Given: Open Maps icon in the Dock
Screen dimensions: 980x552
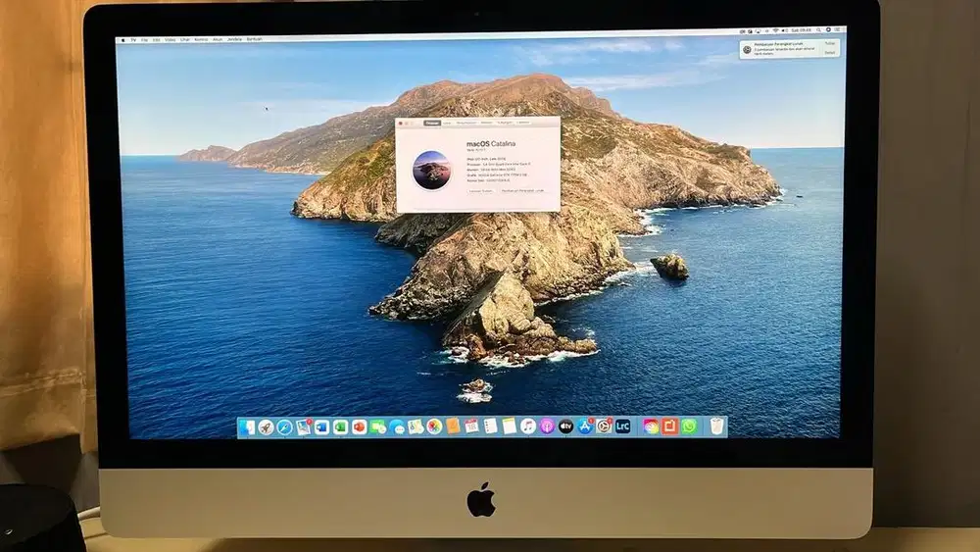Looking at the screenshot, I should tap(416, 427).
